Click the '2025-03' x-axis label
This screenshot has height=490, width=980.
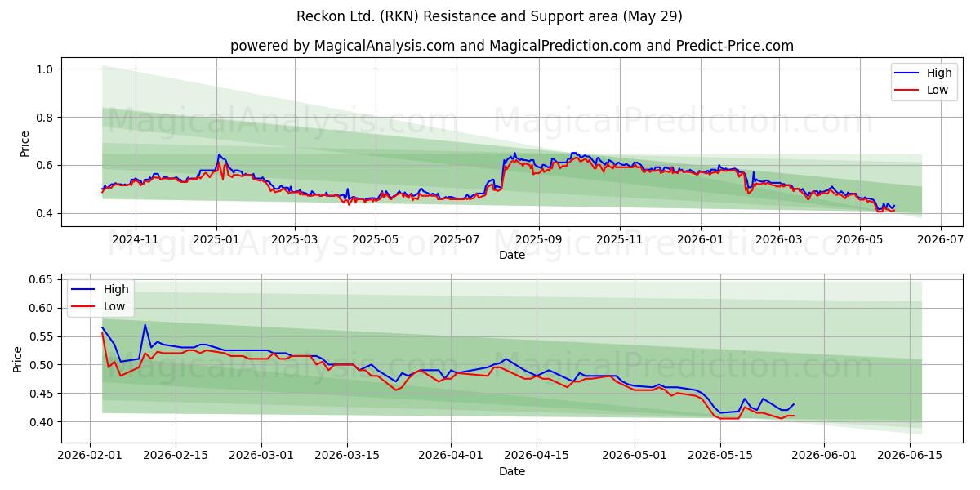tap(295, 239)
